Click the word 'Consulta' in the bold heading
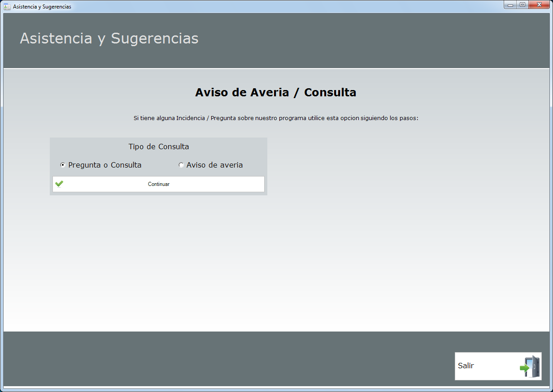553x392 pixels. [330, 93]
